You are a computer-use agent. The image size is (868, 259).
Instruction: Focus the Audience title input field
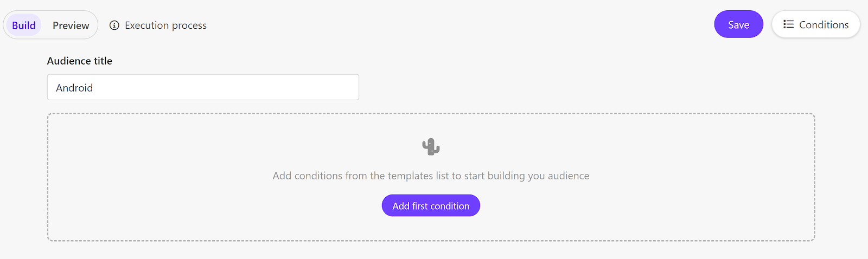click(203, 87)
